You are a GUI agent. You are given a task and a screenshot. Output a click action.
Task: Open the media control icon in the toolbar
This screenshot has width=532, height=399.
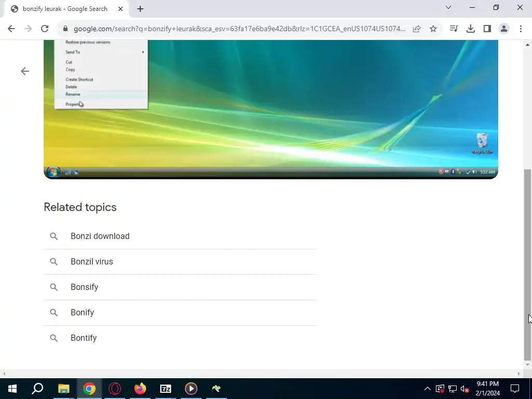pos(454,29)
